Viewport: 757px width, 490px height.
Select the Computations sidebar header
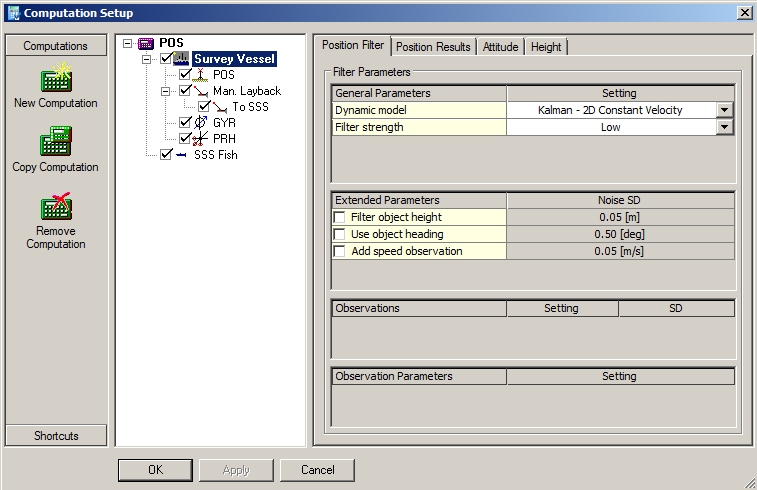click(x=56, y=46)
